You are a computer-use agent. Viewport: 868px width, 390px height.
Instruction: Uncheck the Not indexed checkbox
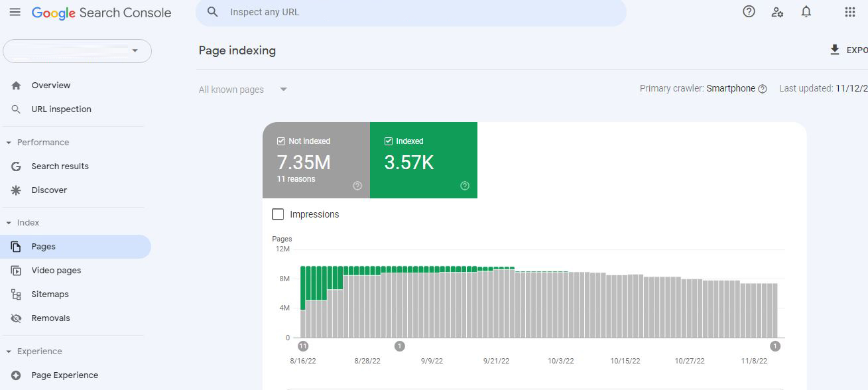click(x=281, y=141)
